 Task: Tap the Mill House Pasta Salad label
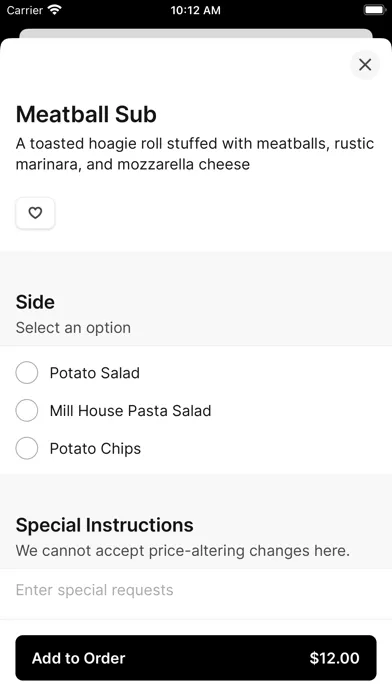click(131, 411)
